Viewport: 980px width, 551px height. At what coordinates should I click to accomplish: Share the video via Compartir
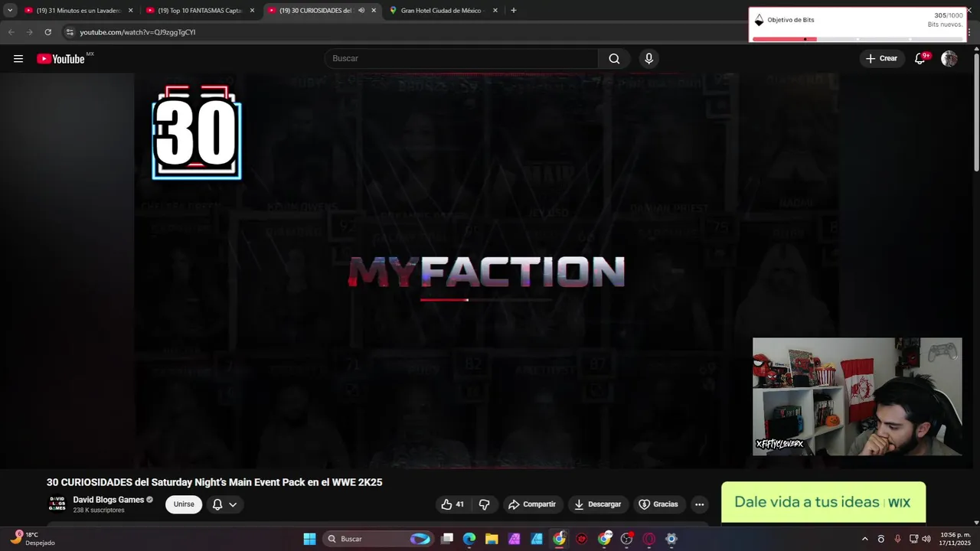[532, 504]
